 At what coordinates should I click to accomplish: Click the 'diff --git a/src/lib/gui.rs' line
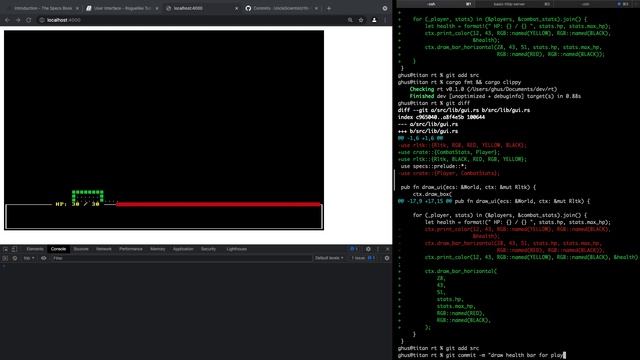pyautogui.click(x=464, y=110)
